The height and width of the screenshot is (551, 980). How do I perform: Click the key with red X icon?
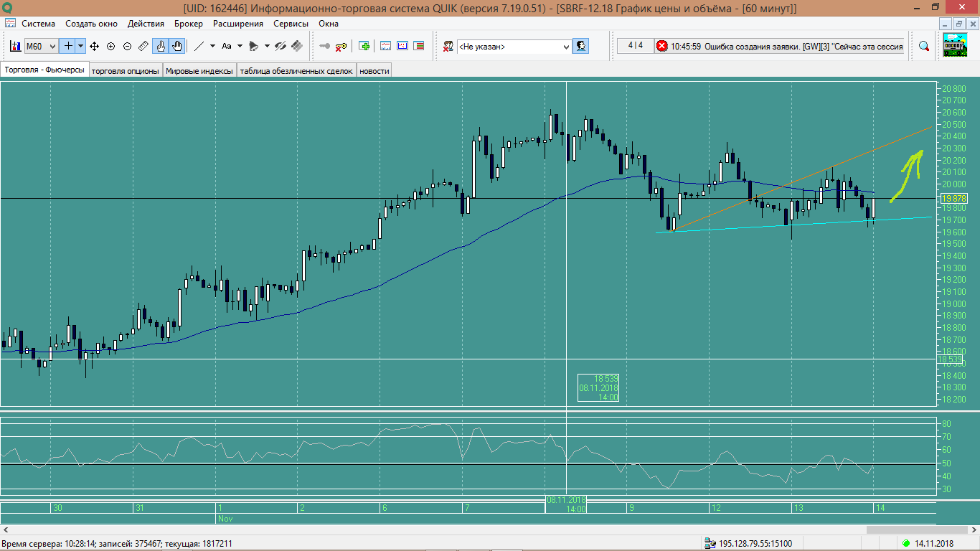[x=341, y=46]
